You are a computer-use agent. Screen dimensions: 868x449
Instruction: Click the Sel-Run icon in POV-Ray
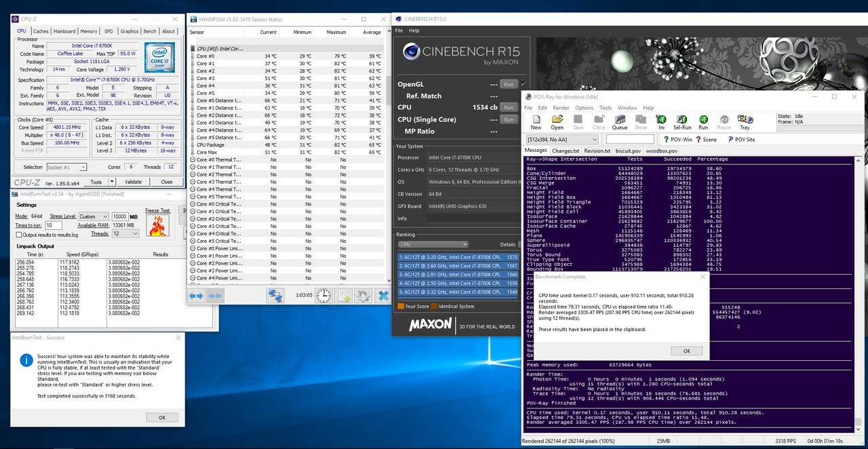[x=682, y=122]
